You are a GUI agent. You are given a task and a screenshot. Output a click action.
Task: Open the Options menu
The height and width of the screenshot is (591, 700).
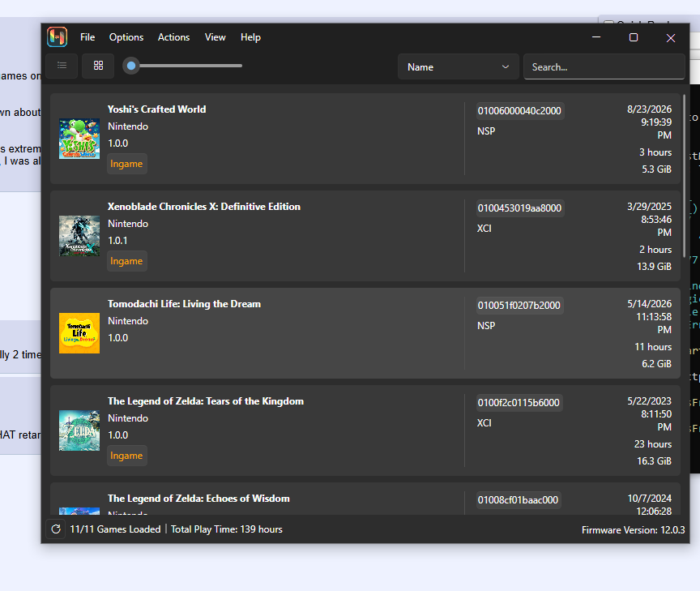pos(126,37)
